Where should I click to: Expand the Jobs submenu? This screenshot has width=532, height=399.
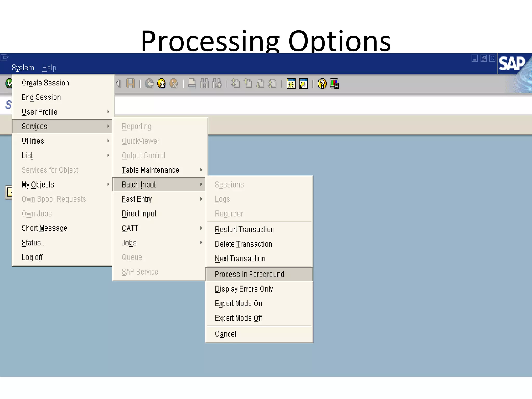coord(159,243)
